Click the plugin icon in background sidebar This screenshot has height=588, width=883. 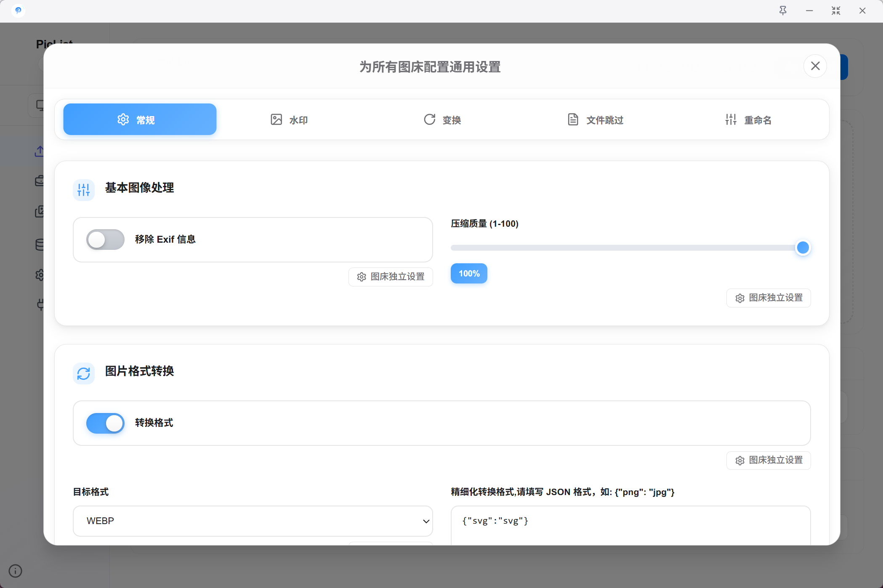pos(40,305)
